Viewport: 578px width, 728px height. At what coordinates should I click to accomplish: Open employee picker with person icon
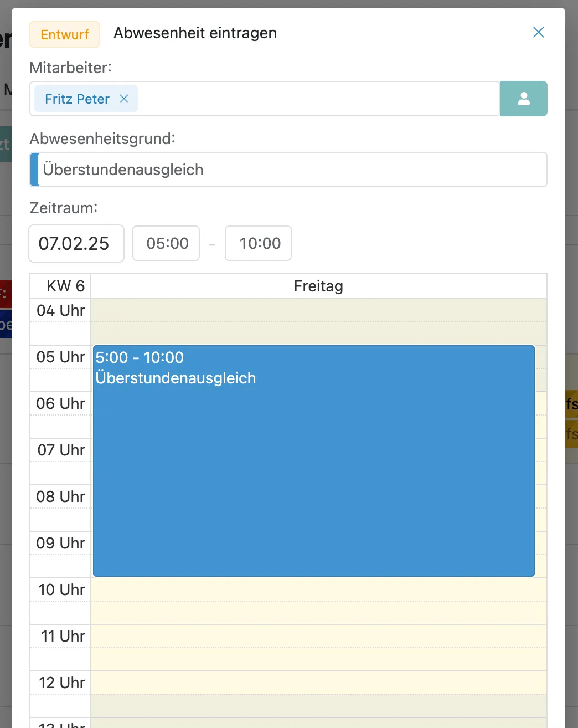[524, 99]
